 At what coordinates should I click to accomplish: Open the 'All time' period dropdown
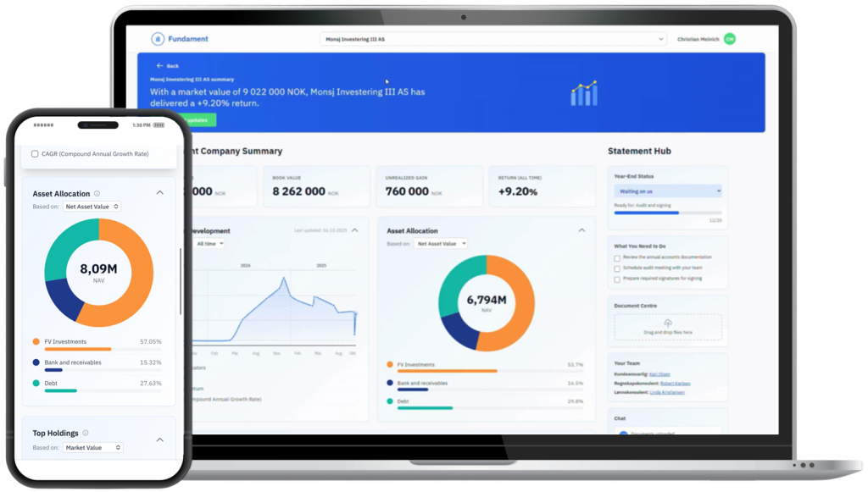point(209,244)
